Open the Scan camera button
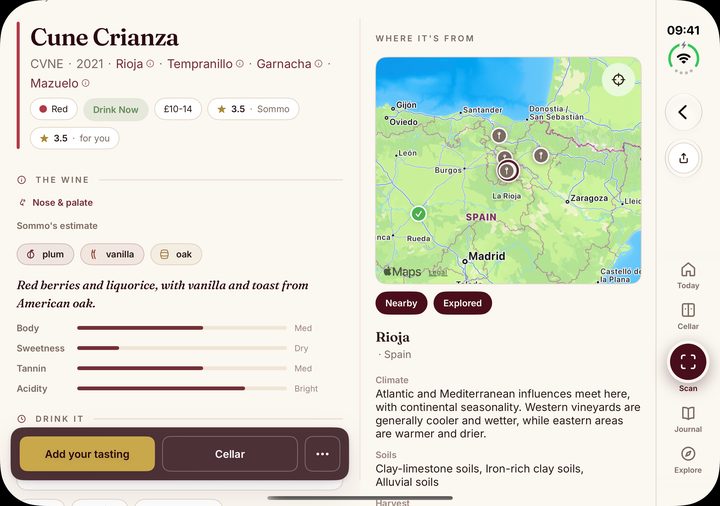The width and height of the screenshot is (720, 506). coord(687,362)
